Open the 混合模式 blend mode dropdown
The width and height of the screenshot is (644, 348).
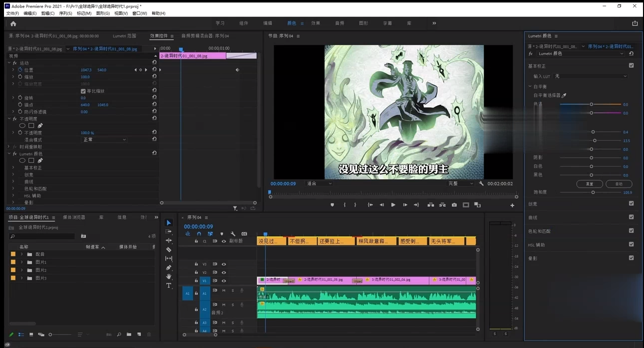(x=104, y=140)
